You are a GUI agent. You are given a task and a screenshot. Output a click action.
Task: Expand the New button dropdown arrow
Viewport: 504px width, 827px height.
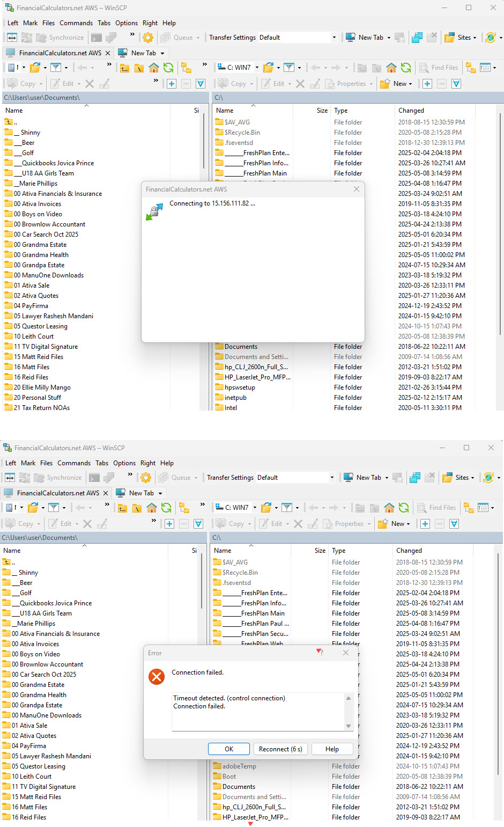point(410,83)
